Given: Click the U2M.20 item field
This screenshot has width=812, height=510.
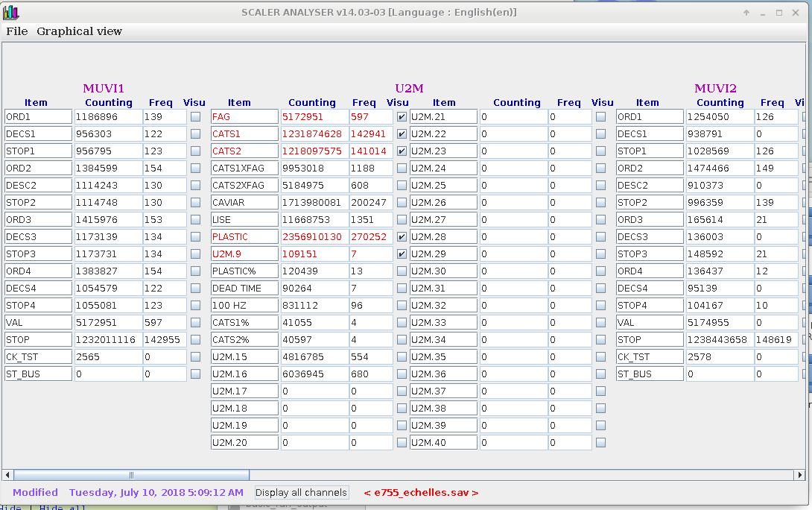Looking at the screenshot, I should (244, 443).
